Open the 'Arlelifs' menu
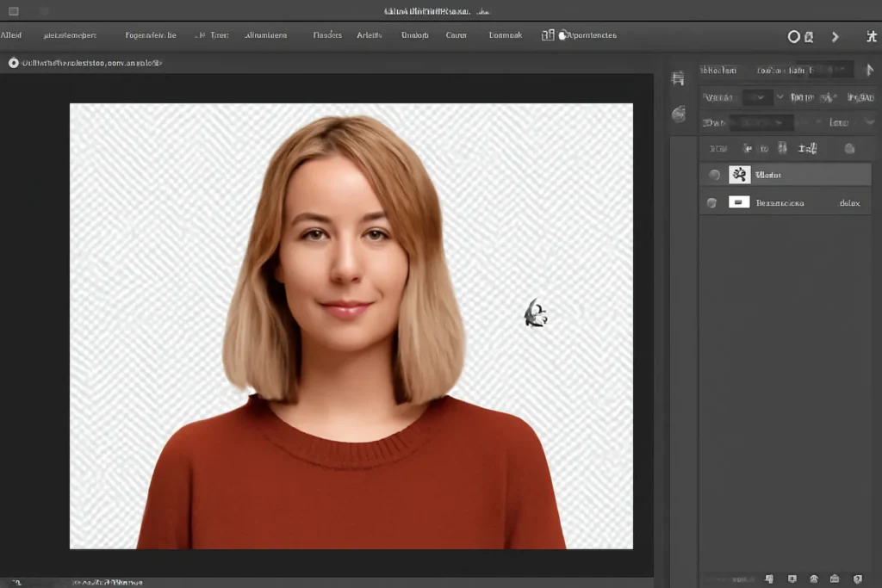Viewport: 882px width, 588px height. click(369, 34)
